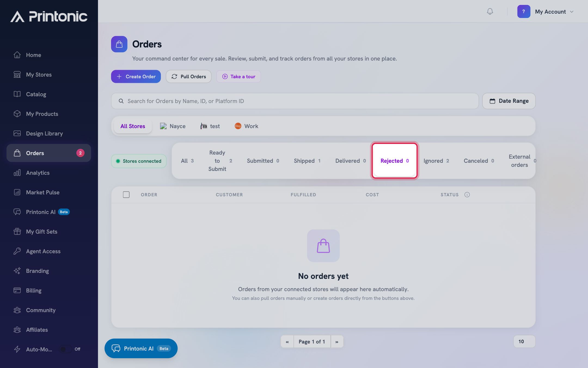The width and height of the screenshot is (588, 368).
Task: Click the Orders sidebar badge showing 2
Action: (80, 153)
